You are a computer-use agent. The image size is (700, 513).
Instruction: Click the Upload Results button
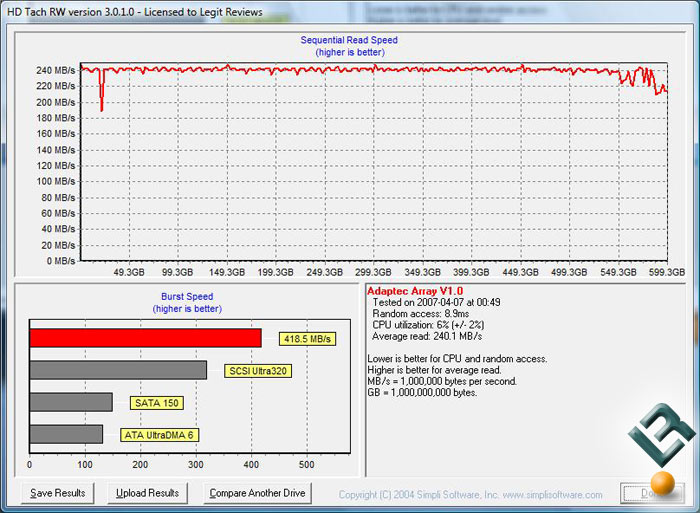click(147, 493)
